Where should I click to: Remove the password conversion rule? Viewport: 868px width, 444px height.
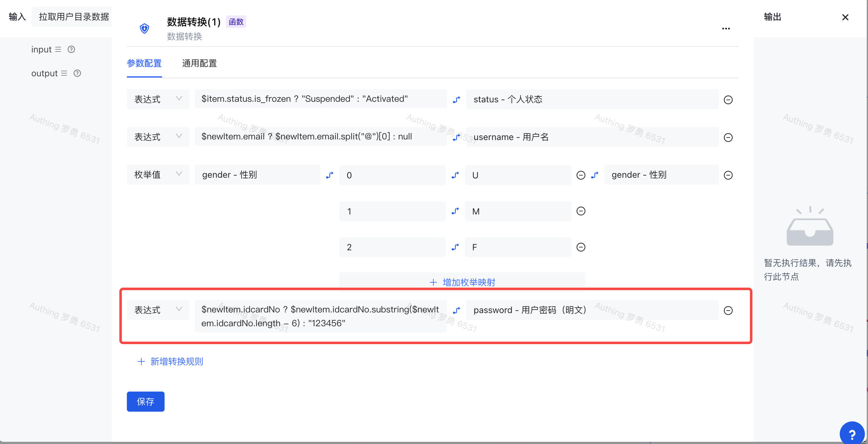(728, 310)
